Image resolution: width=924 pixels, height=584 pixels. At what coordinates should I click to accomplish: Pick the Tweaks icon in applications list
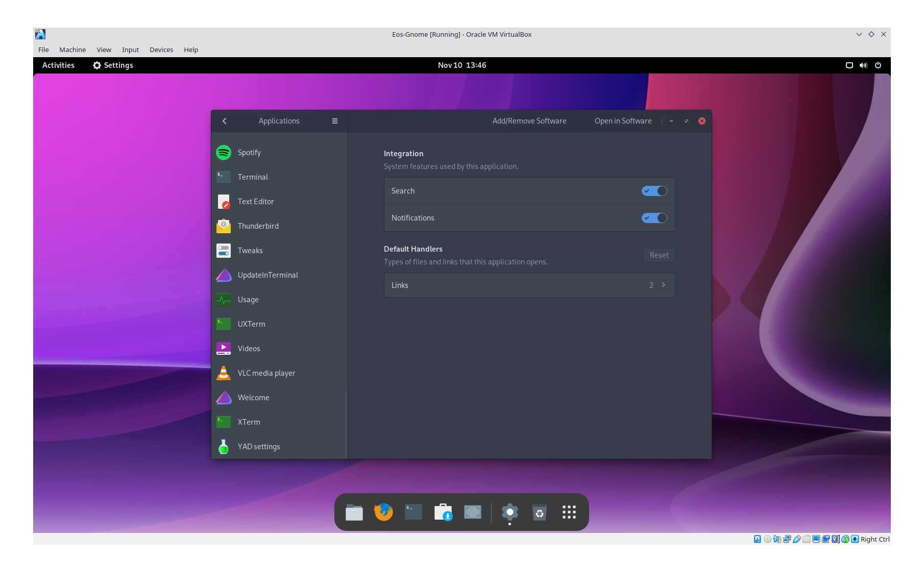[x=224, y=251]
